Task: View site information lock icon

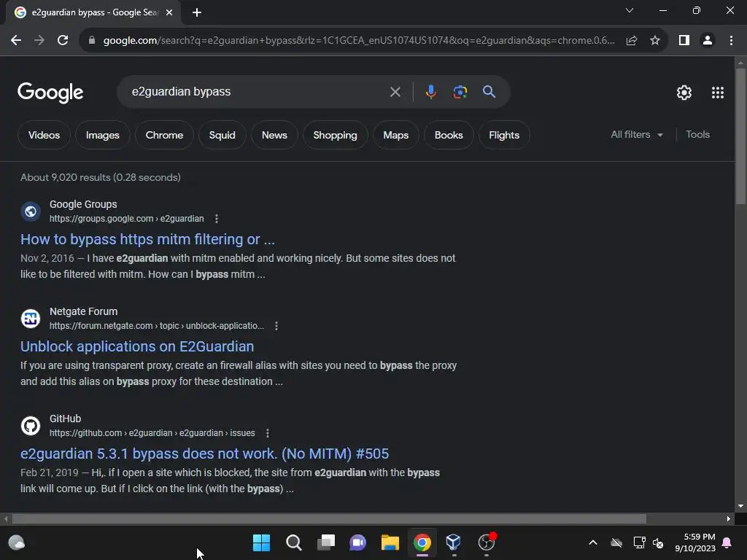Action: (x=92, y=41)
